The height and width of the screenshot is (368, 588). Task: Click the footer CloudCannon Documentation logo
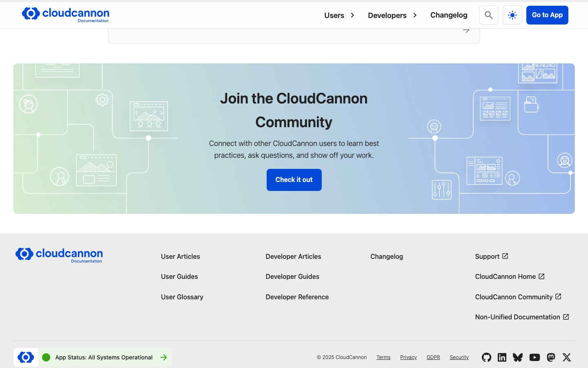[x=59, y=255]
